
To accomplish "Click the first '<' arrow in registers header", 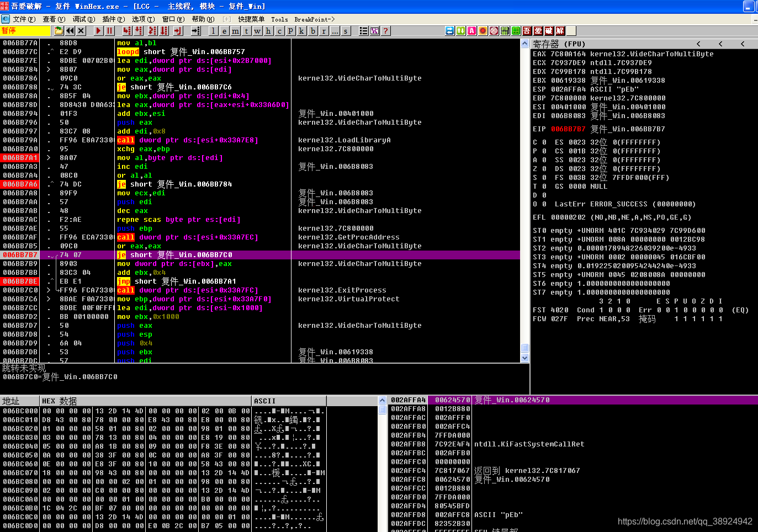I will pos(698,44).
